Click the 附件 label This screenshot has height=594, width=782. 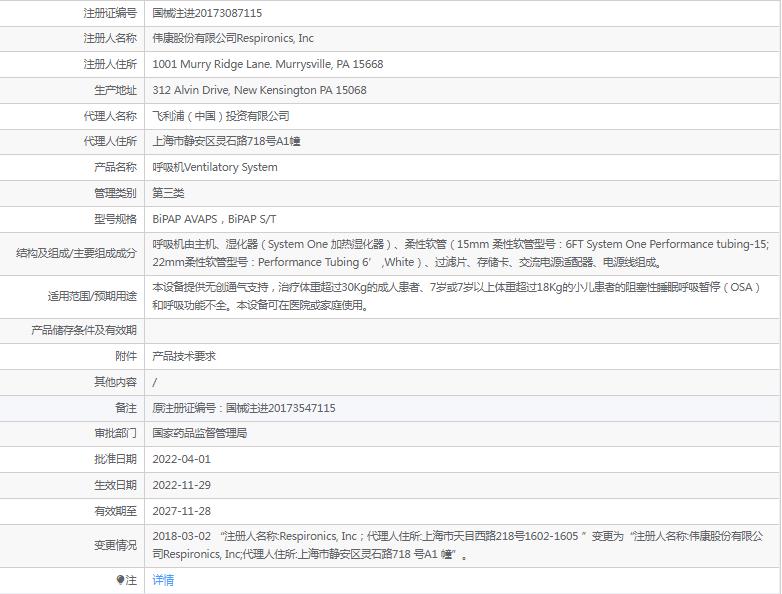tap(126, 356)
